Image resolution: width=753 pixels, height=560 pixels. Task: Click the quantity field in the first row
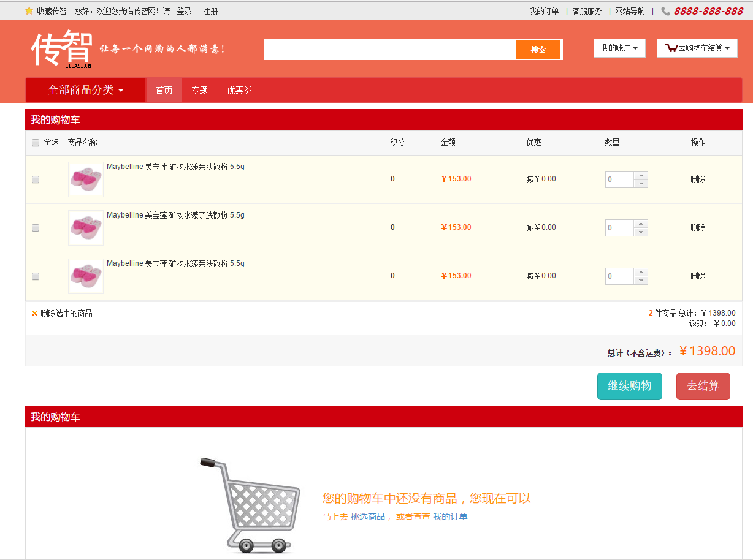[x=619, y=180]
